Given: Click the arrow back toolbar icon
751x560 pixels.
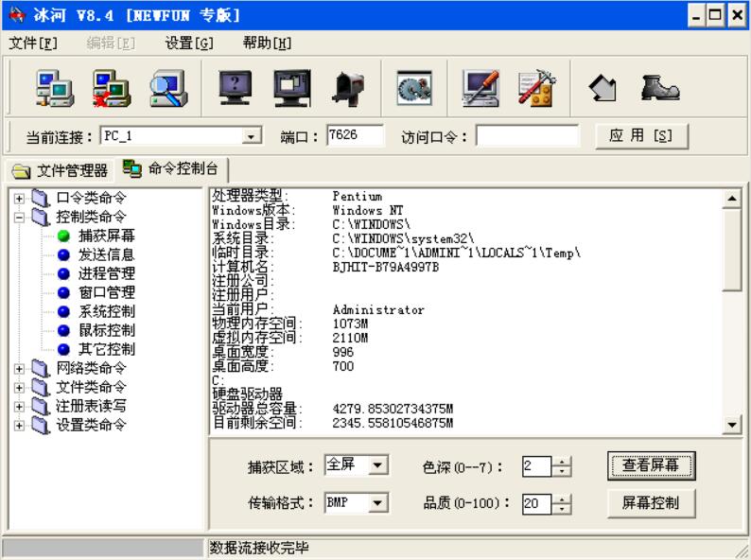Looking at the screenshot, I should pos(603,88).
